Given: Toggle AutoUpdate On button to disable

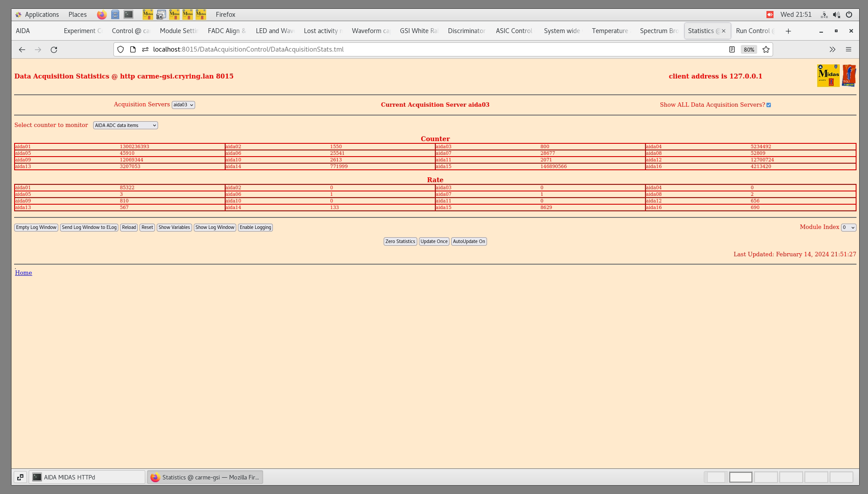Looking at the screenshot, I should 469,241.
